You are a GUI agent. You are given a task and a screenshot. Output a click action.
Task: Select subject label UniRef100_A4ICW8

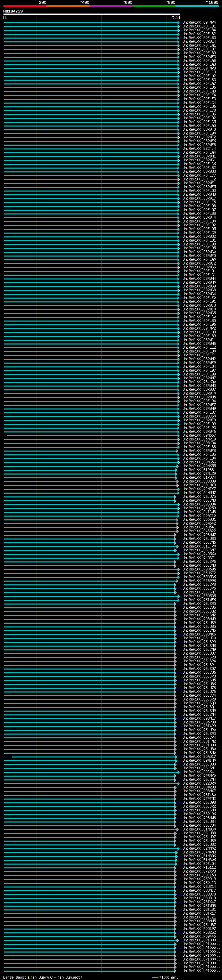click(199, 512)
